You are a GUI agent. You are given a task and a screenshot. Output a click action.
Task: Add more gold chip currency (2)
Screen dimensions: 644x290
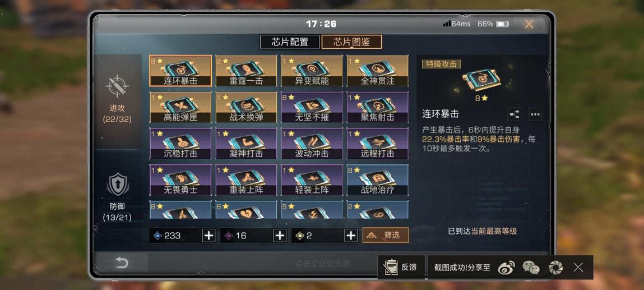(351, 236)
